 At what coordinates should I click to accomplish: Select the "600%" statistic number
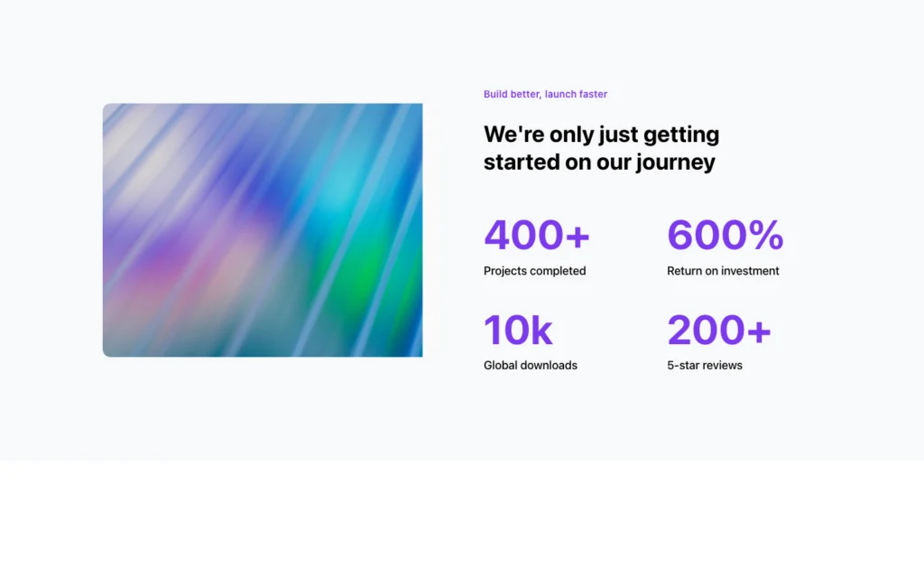point(725,235)
